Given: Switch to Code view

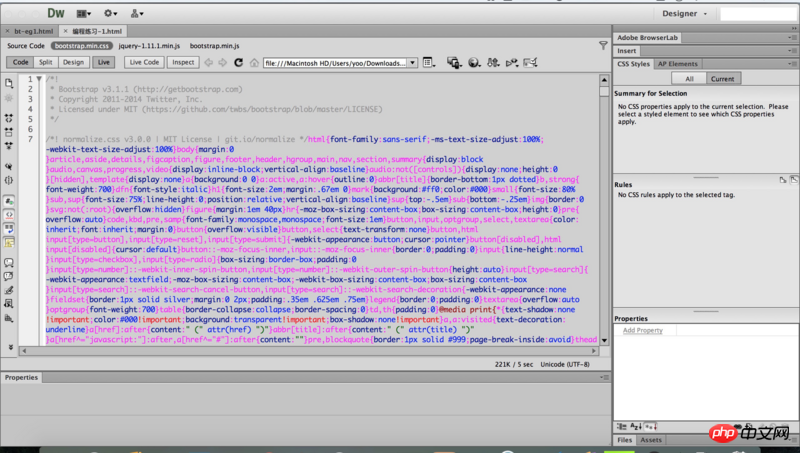Looking at the screenshot, I should (x=20, y=62).
